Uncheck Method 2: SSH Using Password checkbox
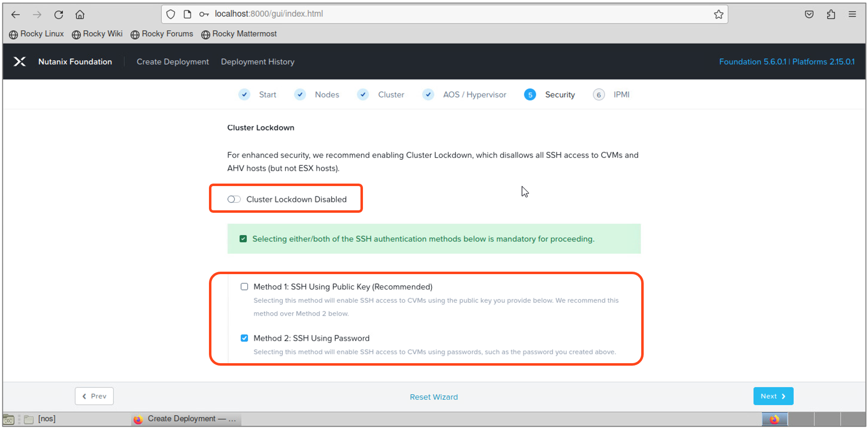 point(244,338)
